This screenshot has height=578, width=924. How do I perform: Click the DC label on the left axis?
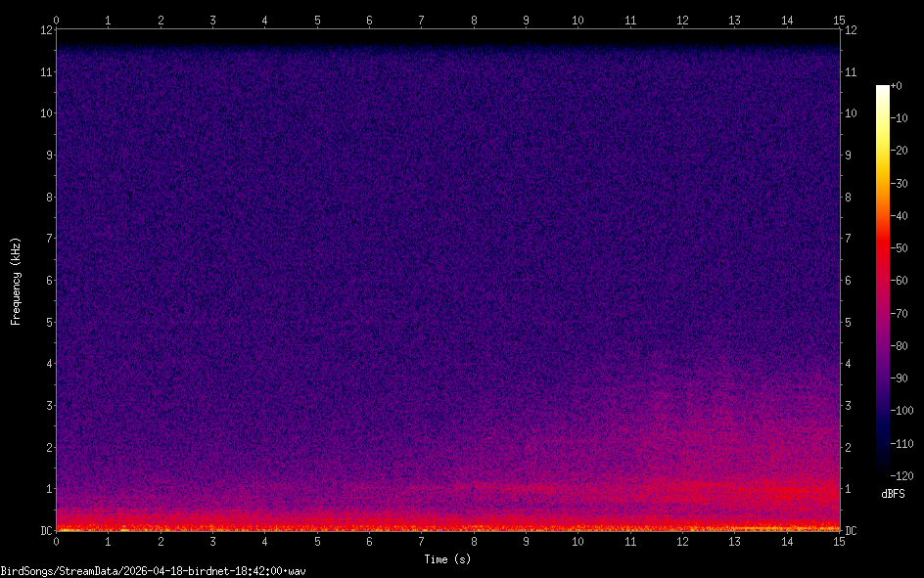pos(45,531)
